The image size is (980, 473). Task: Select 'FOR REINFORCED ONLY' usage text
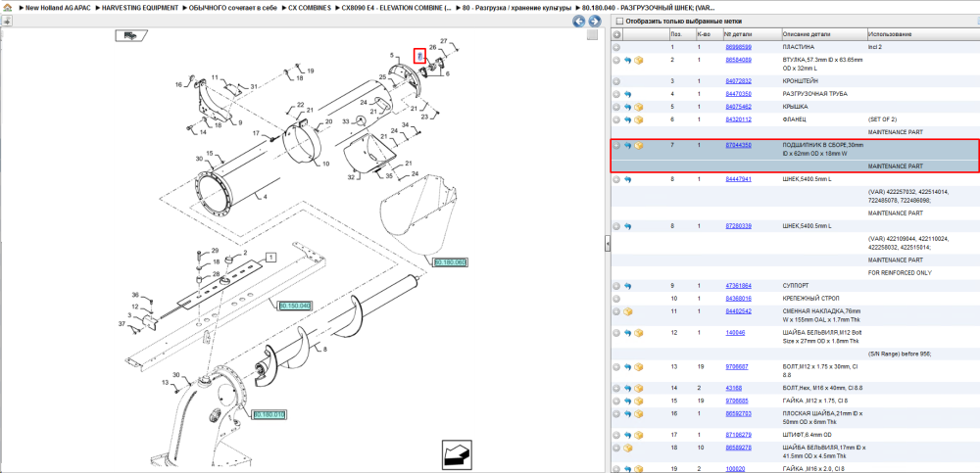900,273
